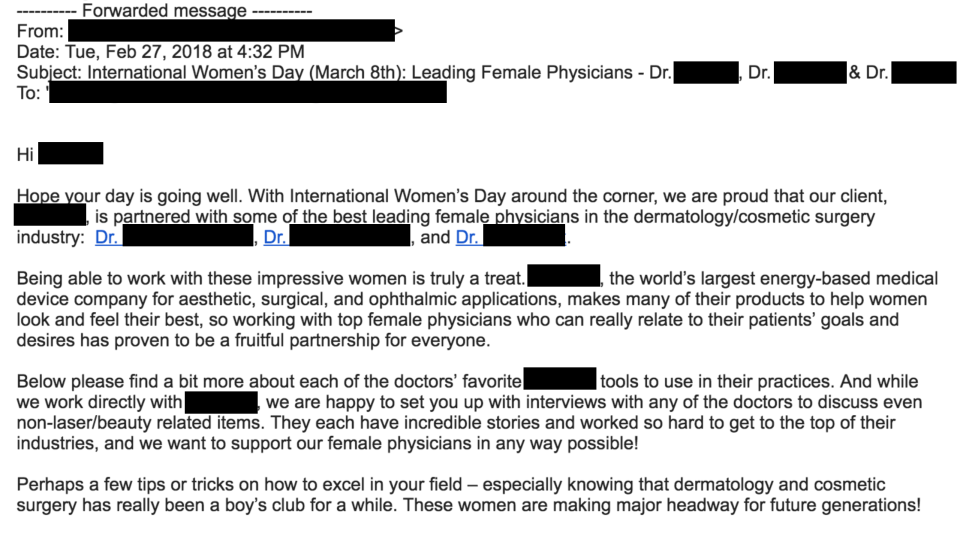Image resolution: width=969 pixels, height=533 pixels.
Task: Open the second blue "Dr." link
Action: coord(275,238)
